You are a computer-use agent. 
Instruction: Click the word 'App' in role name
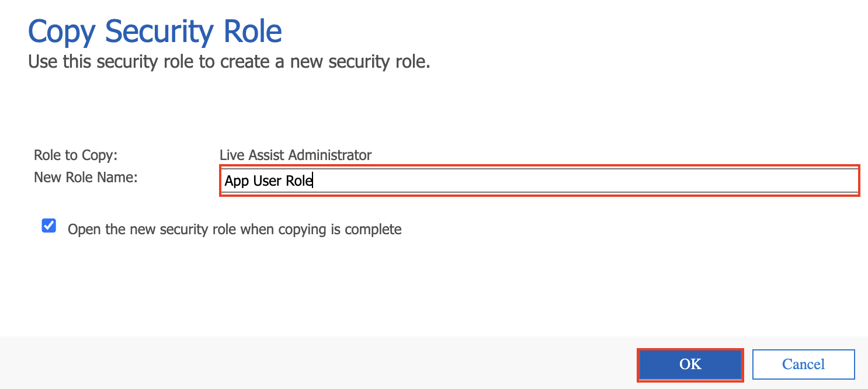pyautogui.click(x=237, y=182)
